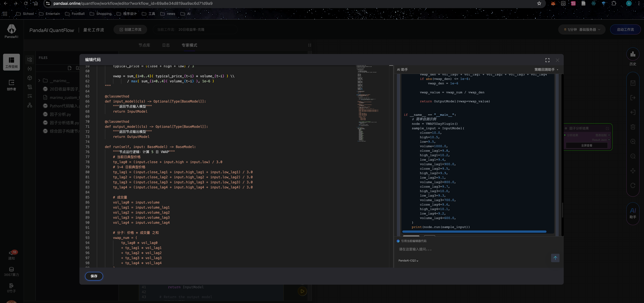The width and height of the screenshot is (644, 303).
Task: Bookmark this page with the star icon
Action: click(539, 4)
